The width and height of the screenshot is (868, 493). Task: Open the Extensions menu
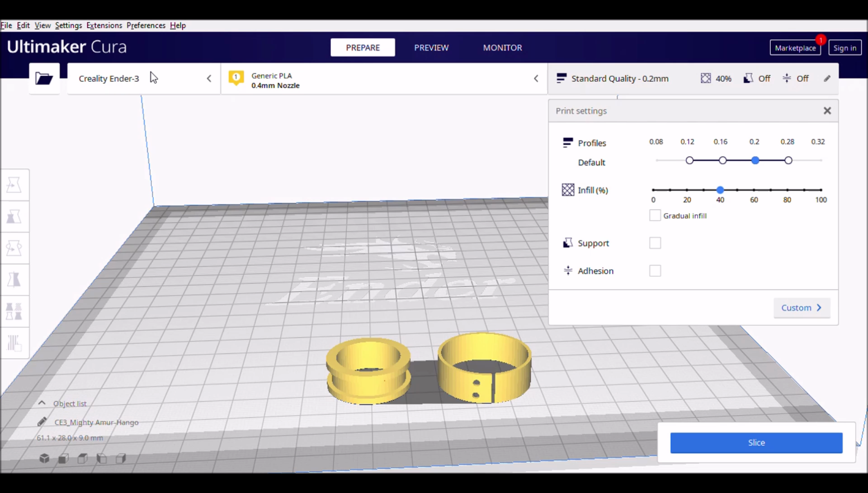pos(104,25)
